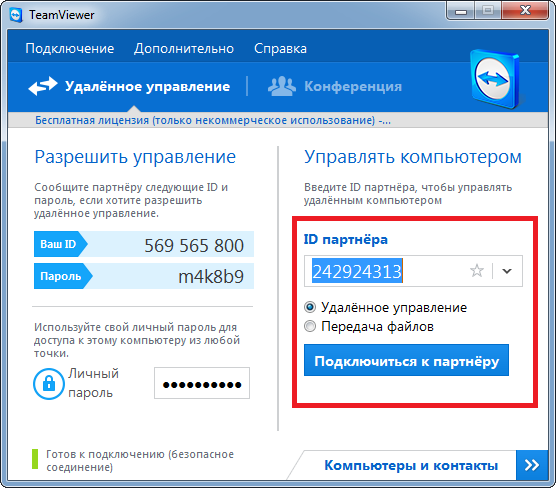556x488 pixels.
Task: Click the favorite star in the partner ID field
Action: coord(477,271)
